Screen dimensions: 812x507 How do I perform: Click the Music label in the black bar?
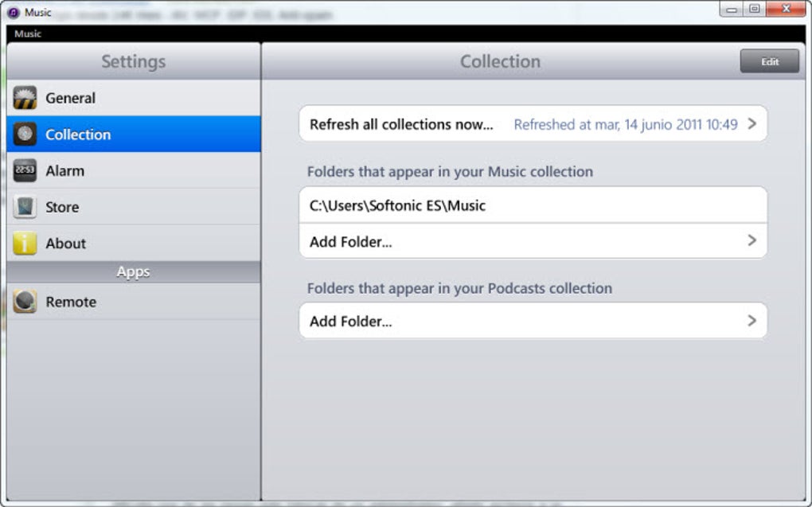[28, 33]
